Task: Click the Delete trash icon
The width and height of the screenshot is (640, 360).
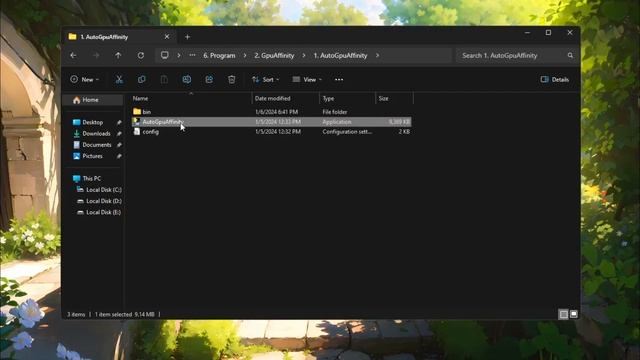Action: click(x=231, y=80)
